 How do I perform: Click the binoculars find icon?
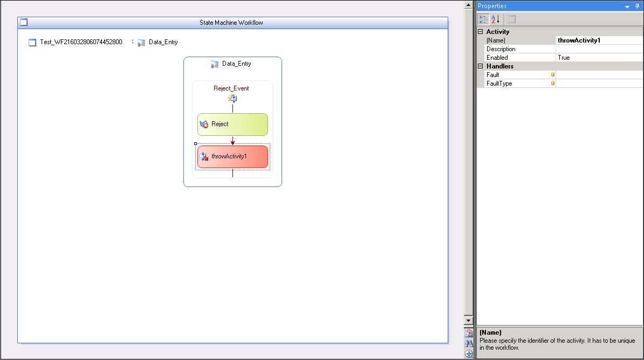click(469, 344)
